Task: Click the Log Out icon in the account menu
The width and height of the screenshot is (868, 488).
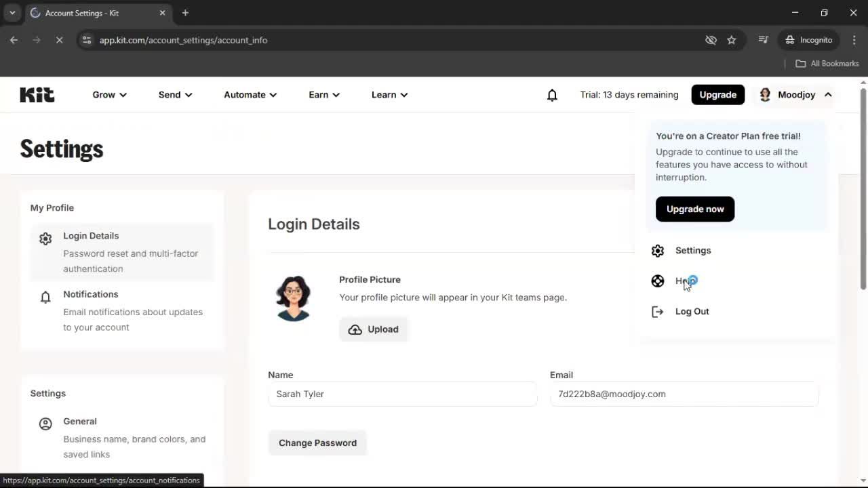Action: [x=657, y=311]
